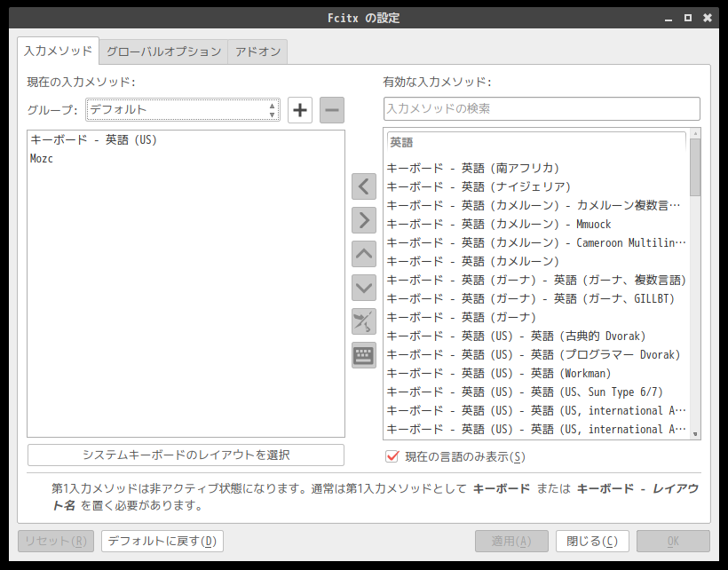This screenshot has height=570, width=728.
Task: Close the Fcitx の設定 window
Action: coord(707,18)
